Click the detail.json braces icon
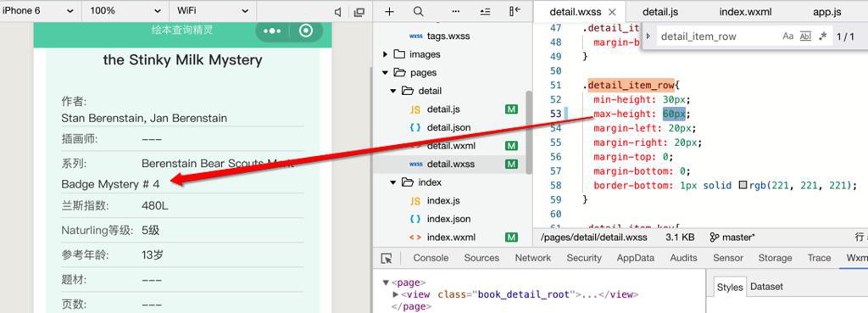The width and height of the screenshot is (868, 313). coord(415,127)
